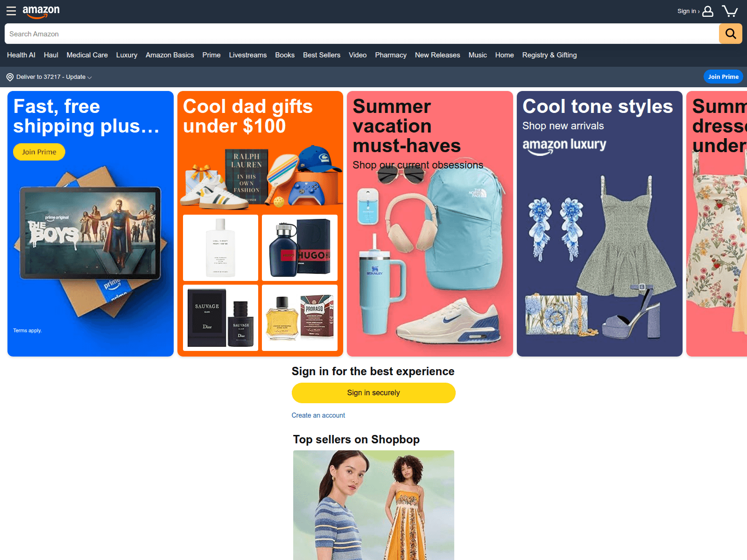
Task: Click 'Top sellers on Shopbop' heading
Action: pyautogui.click(x=356, y=440)
